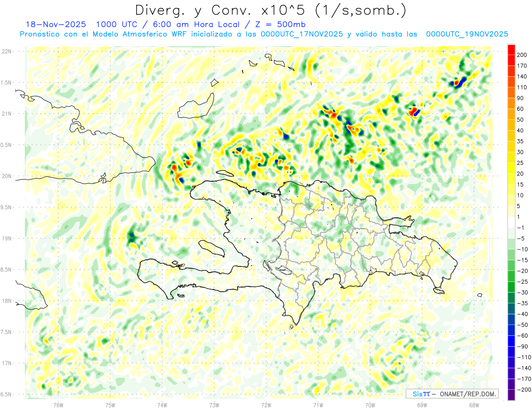Click the '19N' latitude label
The width and height of the screenshot is (532, 411).
point(6,239)
